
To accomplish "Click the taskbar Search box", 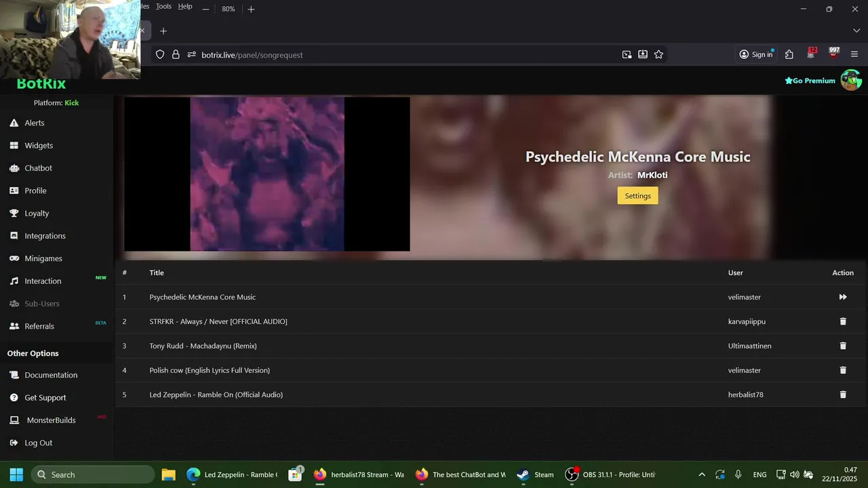I will 93,474.
